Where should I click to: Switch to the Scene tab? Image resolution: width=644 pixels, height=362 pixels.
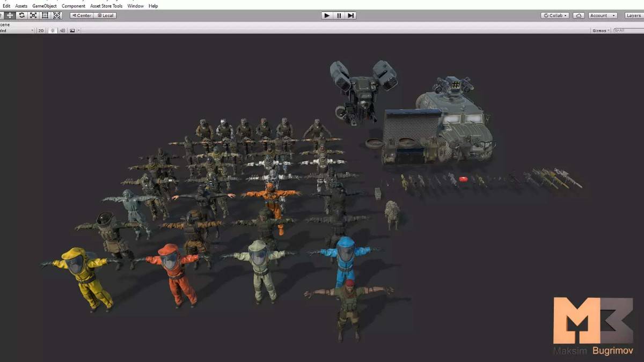click(5, 25)
